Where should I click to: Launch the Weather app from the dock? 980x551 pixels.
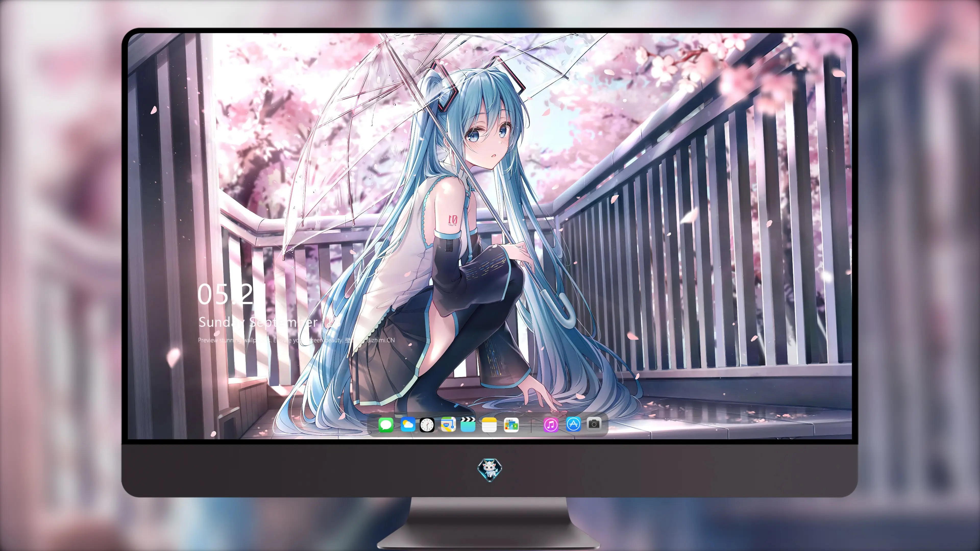pos(408,424)
